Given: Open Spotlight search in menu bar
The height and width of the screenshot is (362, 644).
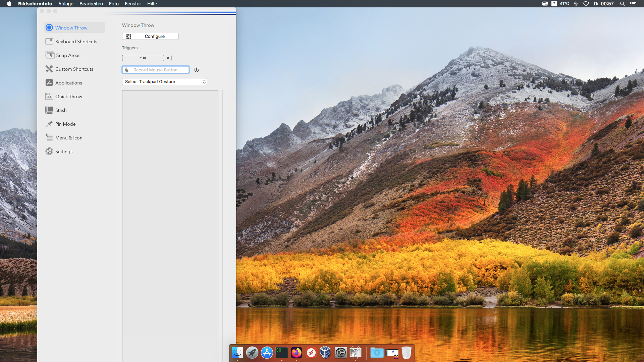Looking at the screenshot, I should tap(622, 4).
